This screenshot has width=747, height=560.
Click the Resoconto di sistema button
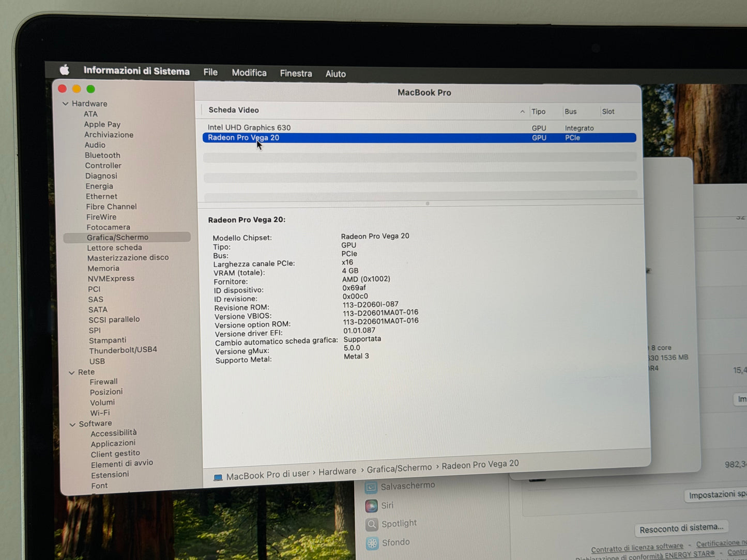point(681,528)
